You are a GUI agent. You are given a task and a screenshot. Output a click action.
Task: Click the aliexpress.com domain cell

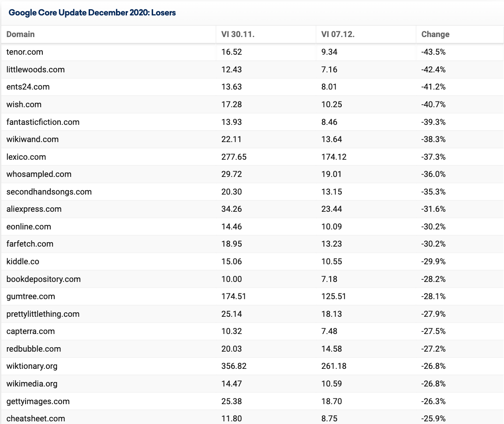pos(34,209)
